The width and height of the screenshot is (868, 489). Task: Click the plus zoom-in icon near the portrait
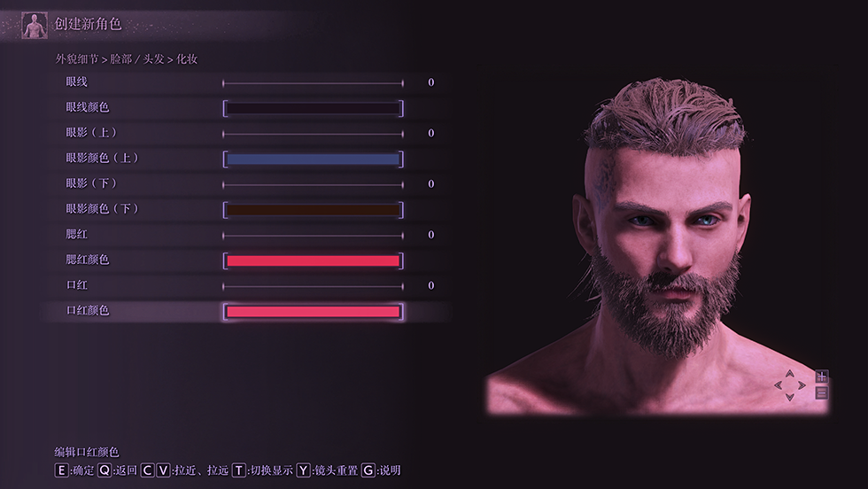[822, 376]
